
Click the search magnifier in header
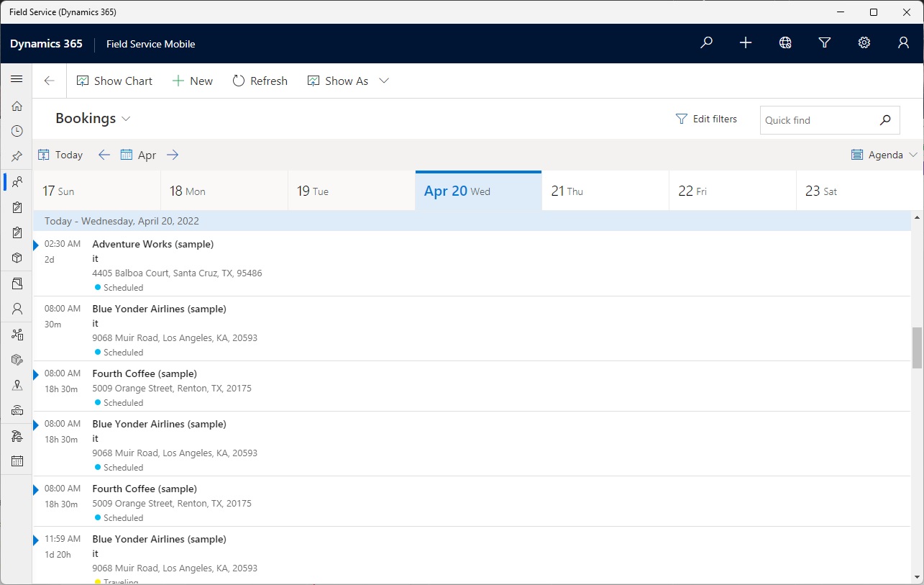click(x=706, y=43)
